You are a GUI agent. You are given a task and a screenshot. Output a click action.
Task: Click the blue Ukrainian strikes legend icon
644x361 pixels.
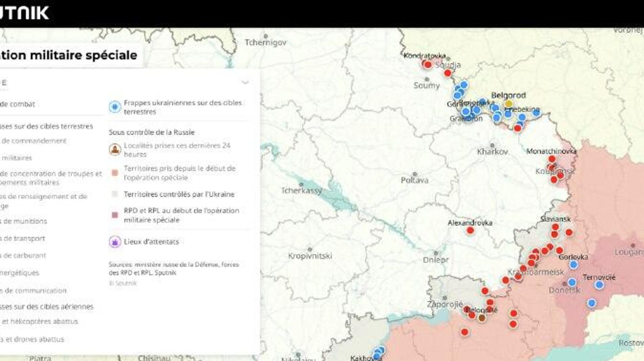[x=115, y=107]
